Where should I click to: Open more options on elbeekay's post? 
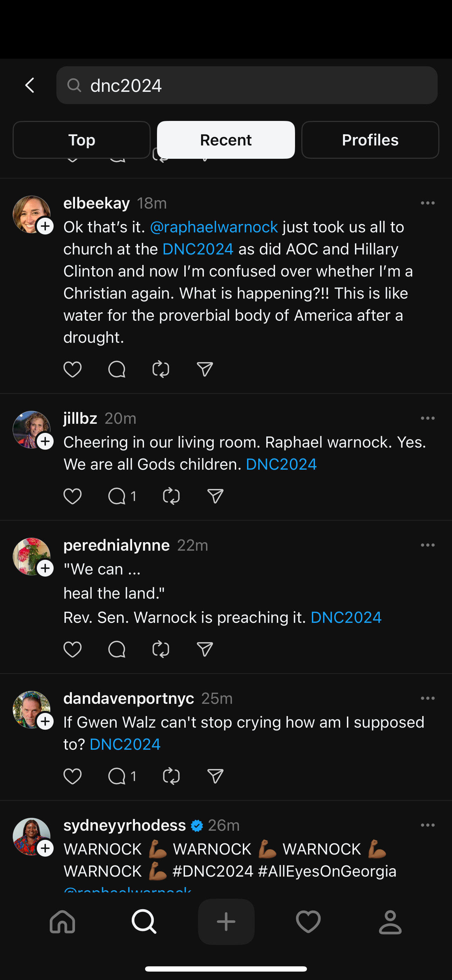click(x=428, y=203)
